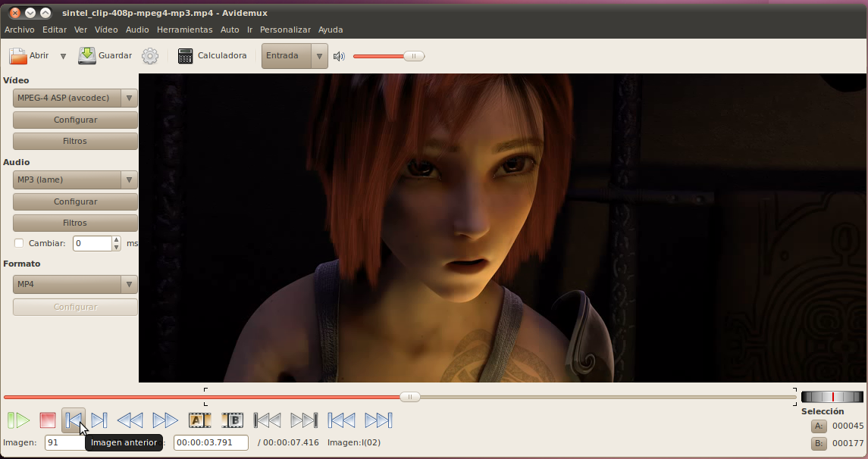Open the gear settings icon in toolbar

pos(150,56)
